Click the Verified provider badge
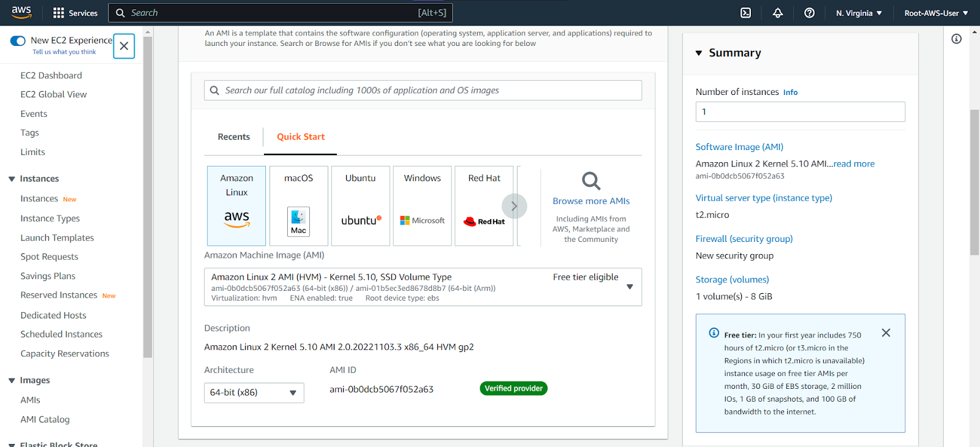Screen dimensions: 980x447 click(513, 388)
